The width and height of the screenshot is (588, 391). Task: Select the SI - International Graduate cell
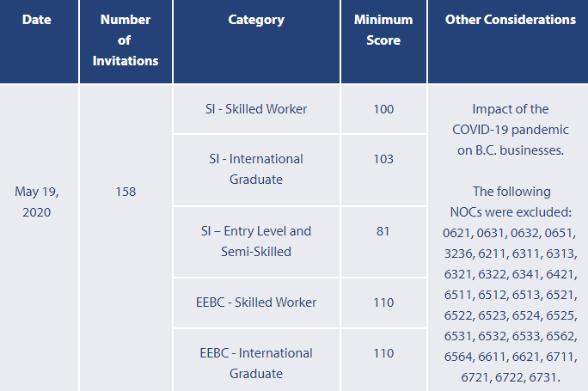pyautogui.click(x=255, y=169)
